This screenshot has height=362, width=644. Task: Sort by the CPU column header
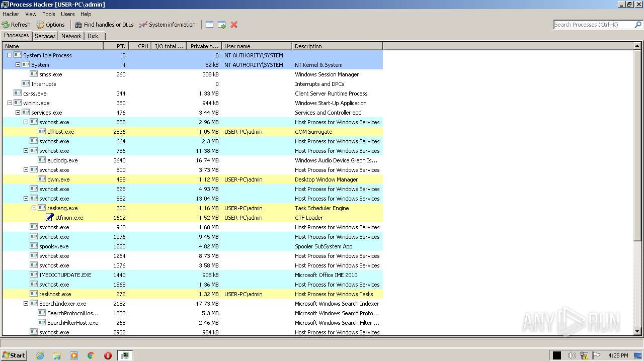point(140,46)
